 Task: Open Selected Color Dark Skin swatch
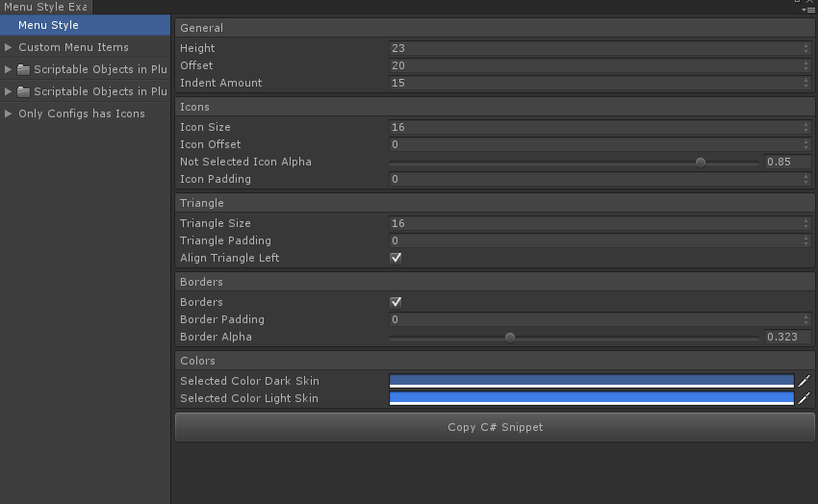pos(592,381)
